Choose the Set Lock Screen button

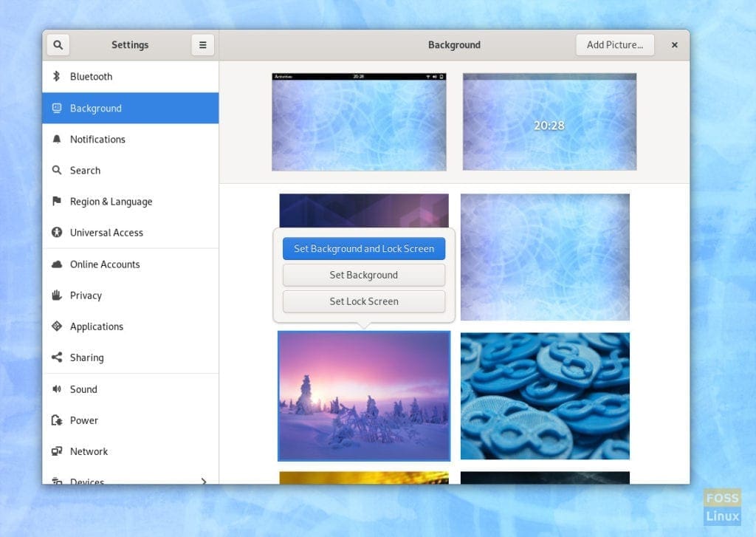(364, 301)
